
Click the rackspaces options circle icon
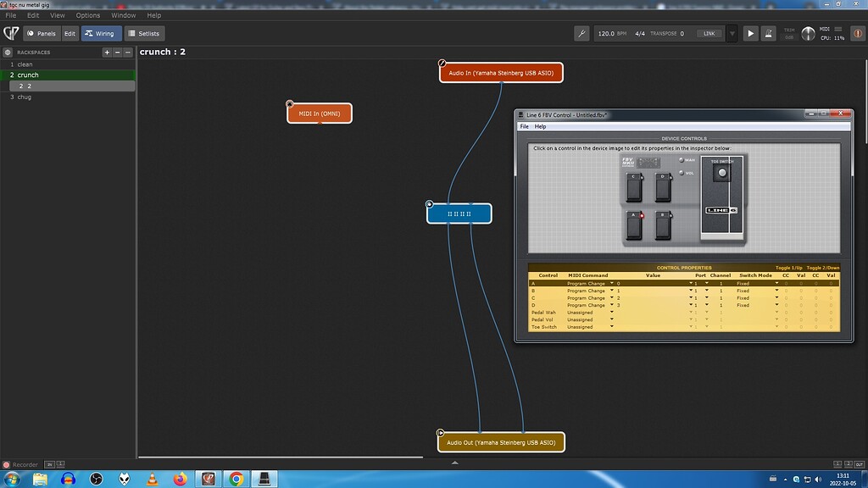(8, 52)
